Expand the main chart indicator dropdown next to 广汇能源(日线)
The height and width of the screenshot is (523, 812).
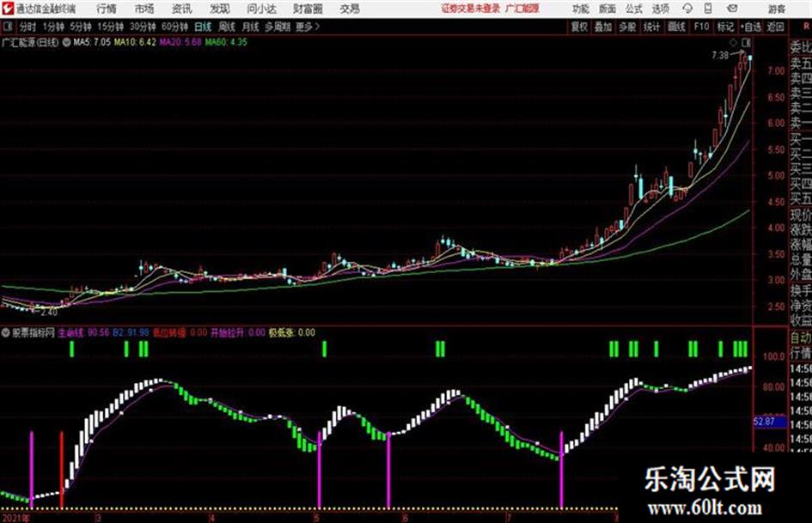click(x=66, y=42)
